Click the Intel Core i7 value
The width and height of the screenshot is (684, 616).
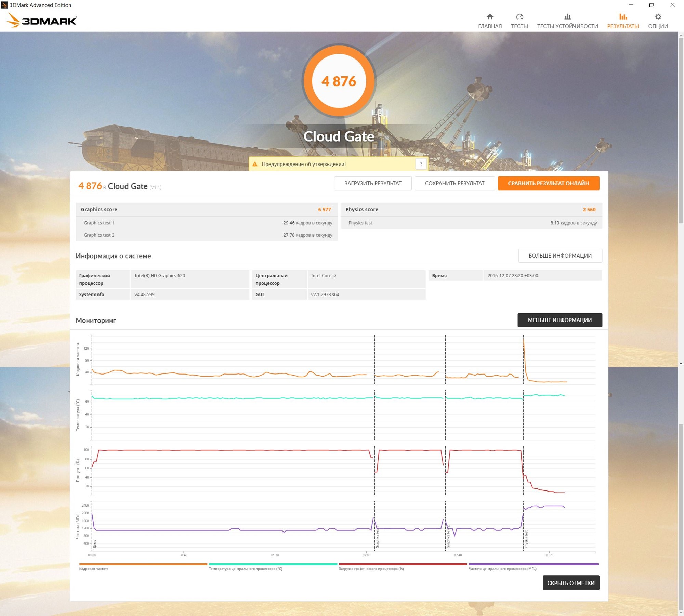click(x=324, y=276)
